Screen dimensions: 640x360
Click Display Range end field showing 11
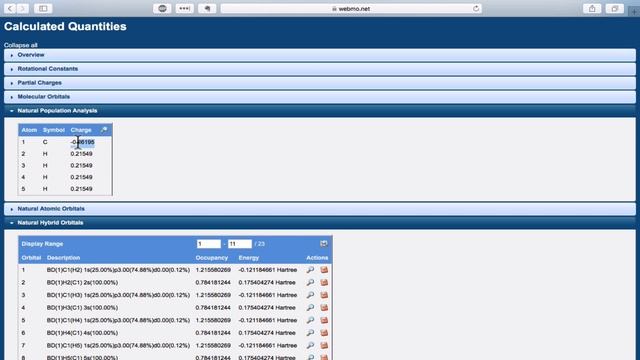click(240, 244)
